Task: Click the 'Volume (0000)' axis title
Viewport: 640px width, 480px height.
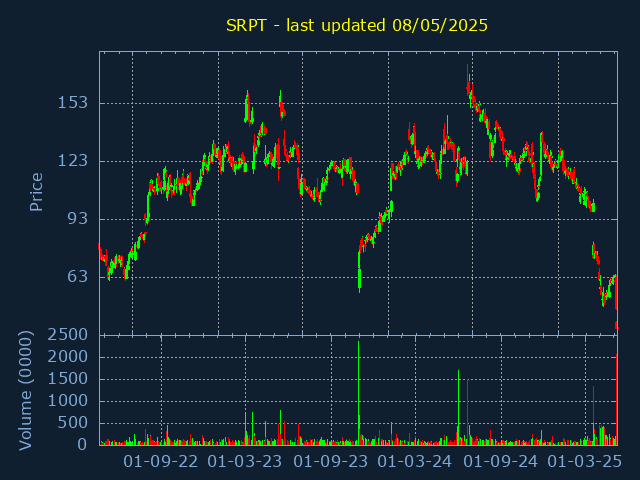Action: 25,391
